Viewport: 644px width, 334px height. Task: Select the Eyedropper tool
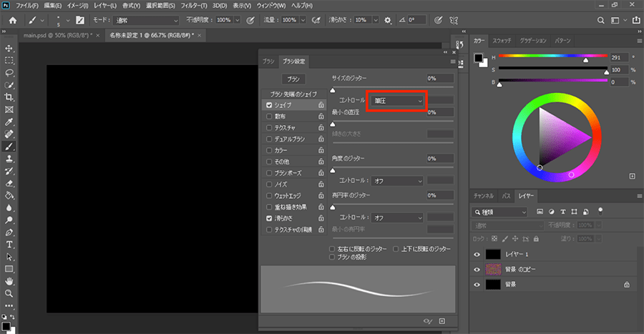9,122
